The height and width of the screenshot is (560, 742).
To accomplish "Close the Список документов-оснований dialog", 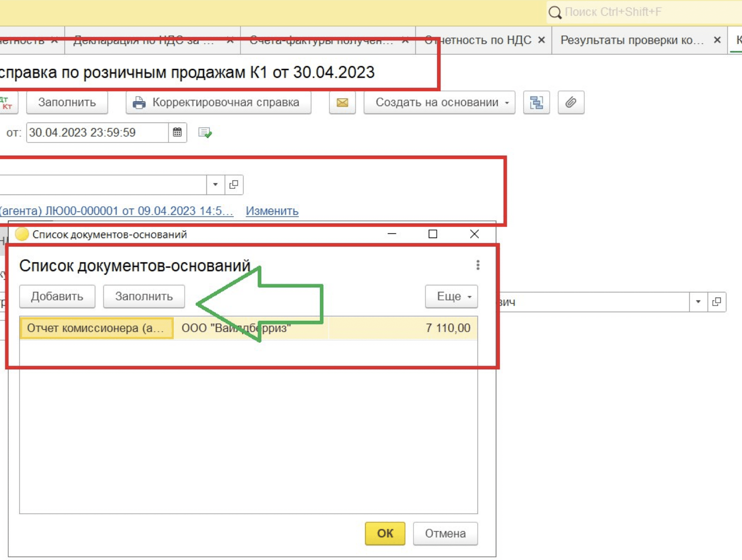I will click(474, 234).
